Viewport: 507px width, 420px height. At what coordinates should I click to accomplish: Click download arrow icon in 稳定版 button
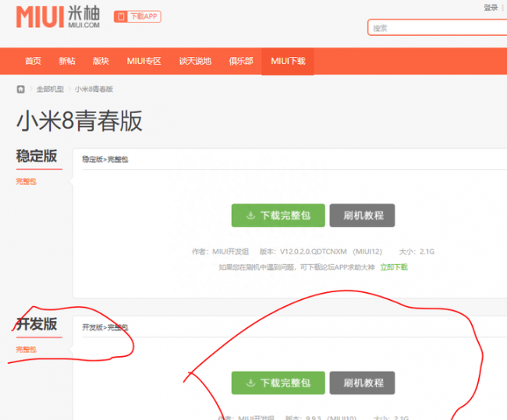(x=250, y=216)
